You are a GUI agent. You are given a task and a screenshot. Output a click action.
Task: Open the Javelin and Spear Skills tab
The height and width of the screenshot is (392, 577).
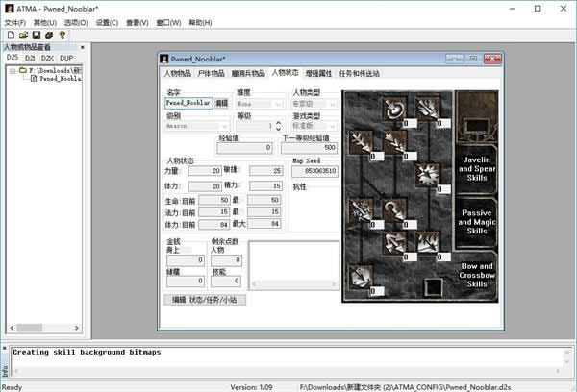[x=477, y=169]
